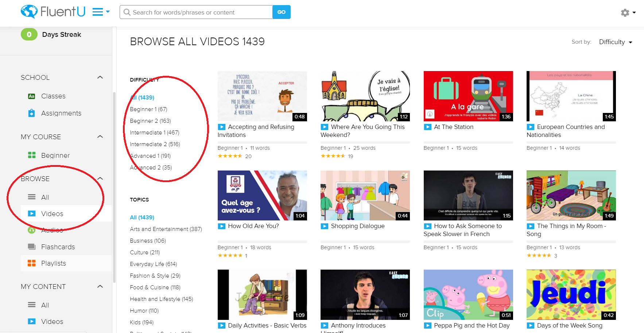Open the Sort by Difficulty dropdown

(615, 42)
